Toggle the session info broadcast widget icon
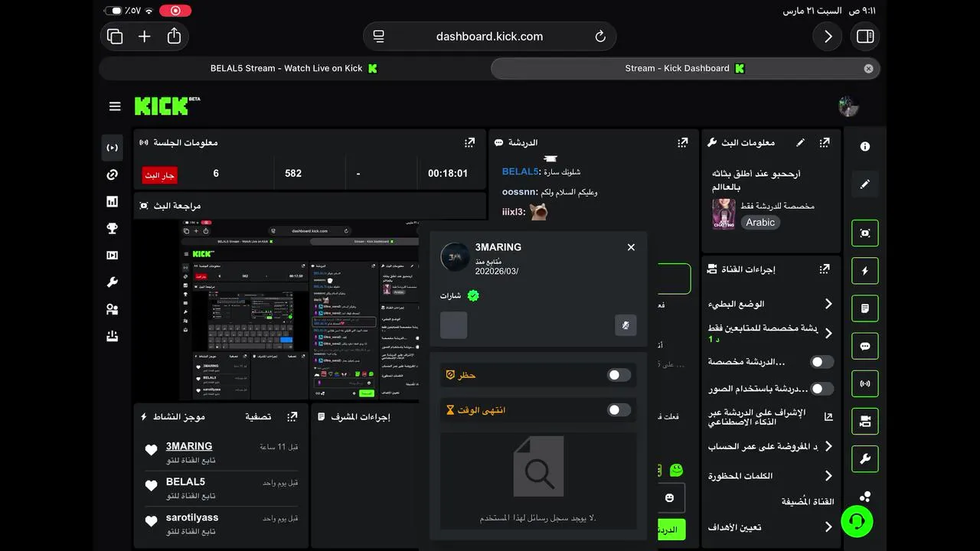 [865, 383]
